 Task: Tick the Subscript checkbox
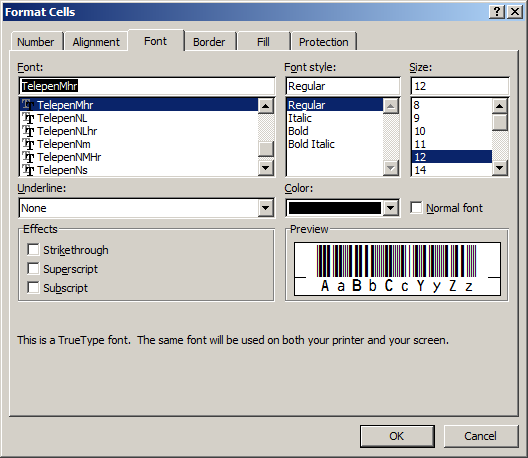click(33, 288)
